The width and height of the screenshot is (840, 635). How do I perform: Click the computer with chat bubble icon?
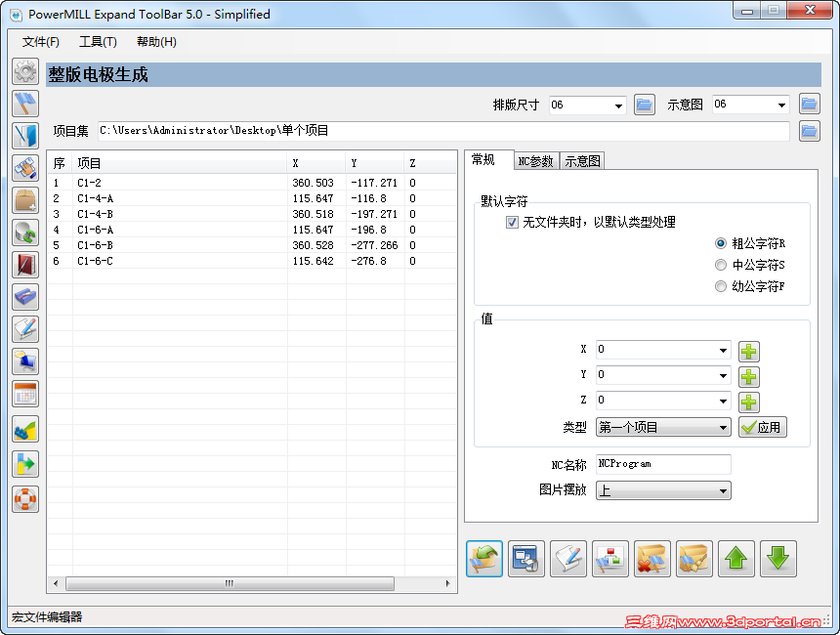(x=25, y=361)
